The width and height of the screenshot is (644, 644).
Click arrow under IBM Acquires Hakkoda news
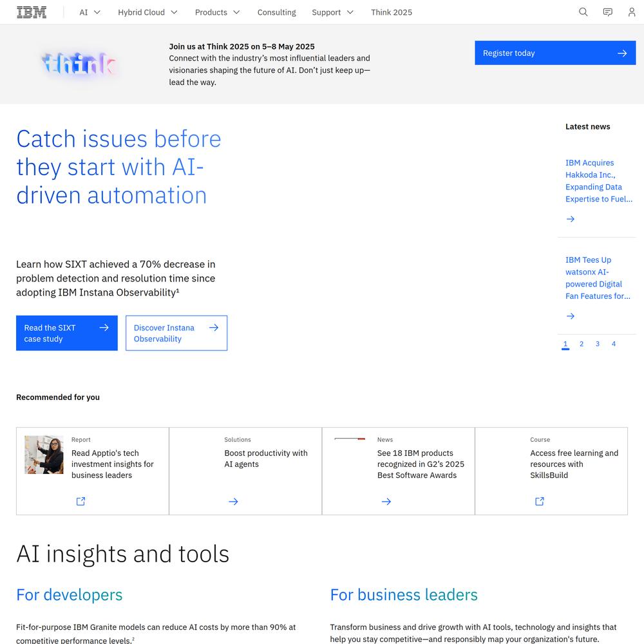[x=570, y=219]
